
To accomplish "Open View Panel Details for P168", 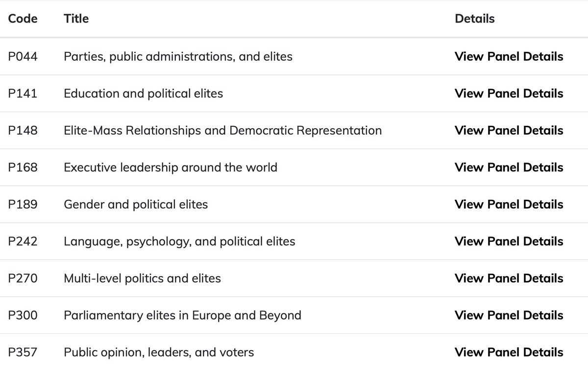I will [509, 167].
